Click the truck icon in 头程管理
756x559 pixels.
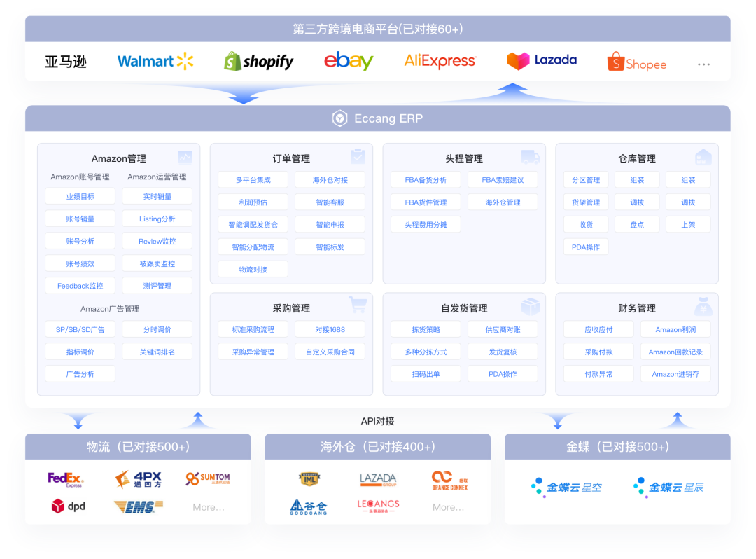tap(531, 156)
